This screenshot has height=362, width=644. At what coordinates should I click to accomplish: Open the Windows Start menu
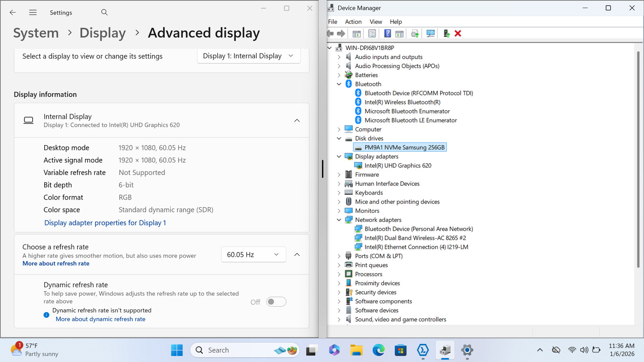coord(177,350)
